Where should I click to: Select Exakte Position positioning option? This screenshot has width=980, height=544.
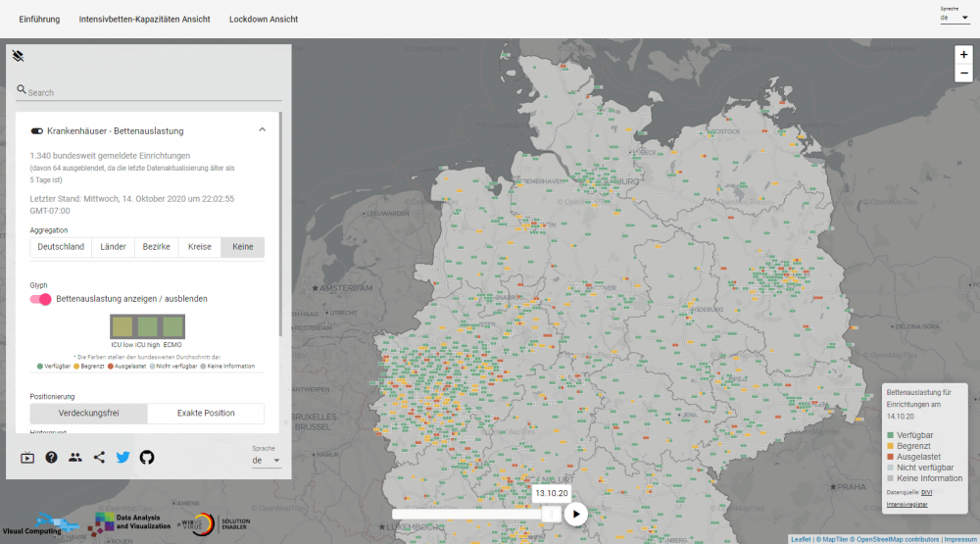point(205,414)
